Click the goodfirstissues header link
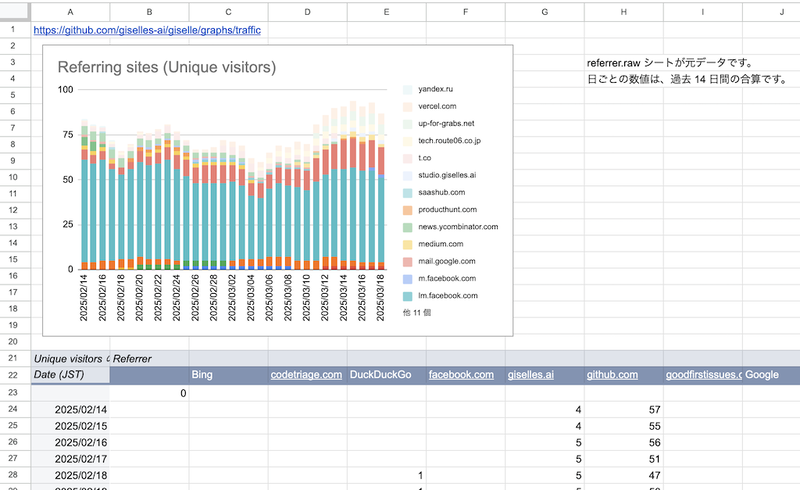The height and width of the screenshot is (490, 800). pyautogui.click(x=704, y=375)
